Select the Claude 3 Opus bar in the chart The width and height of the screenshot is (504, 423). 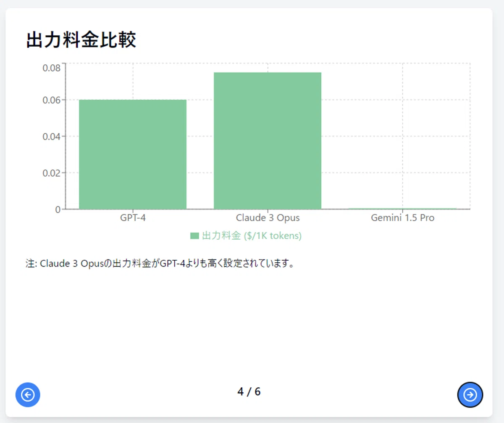click(x=268, y=140)
